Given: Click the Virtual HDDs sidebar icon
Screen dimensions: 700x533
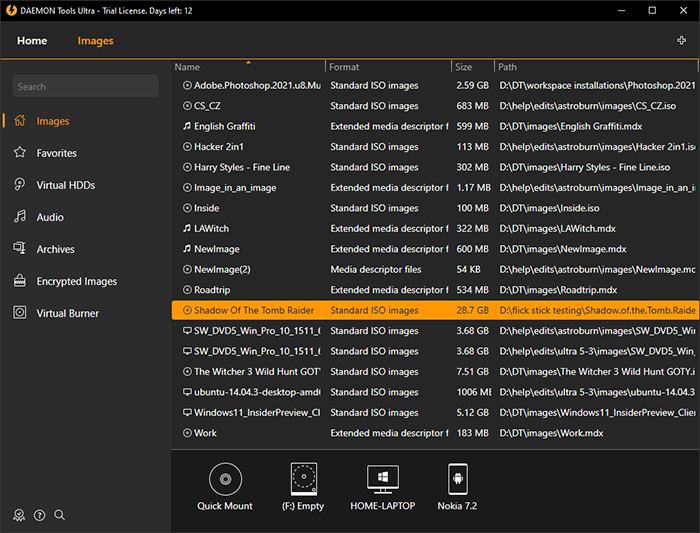Looking at the screenshot, I should click(20, 185).
